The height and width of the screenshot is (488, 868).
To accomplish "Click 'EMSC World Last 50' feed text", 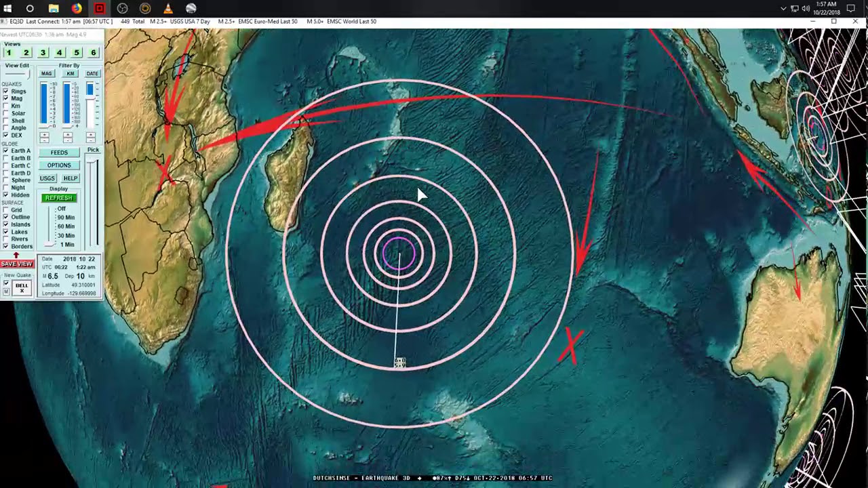I will tap(351, 22).
